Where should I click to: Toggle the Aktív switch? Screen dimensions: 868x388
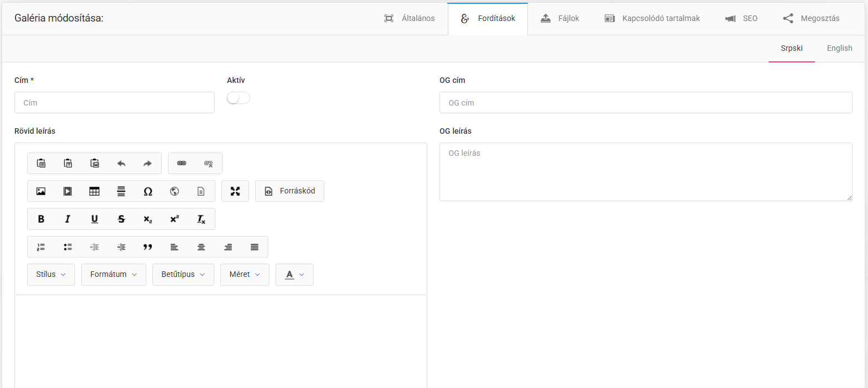[239, 98]
